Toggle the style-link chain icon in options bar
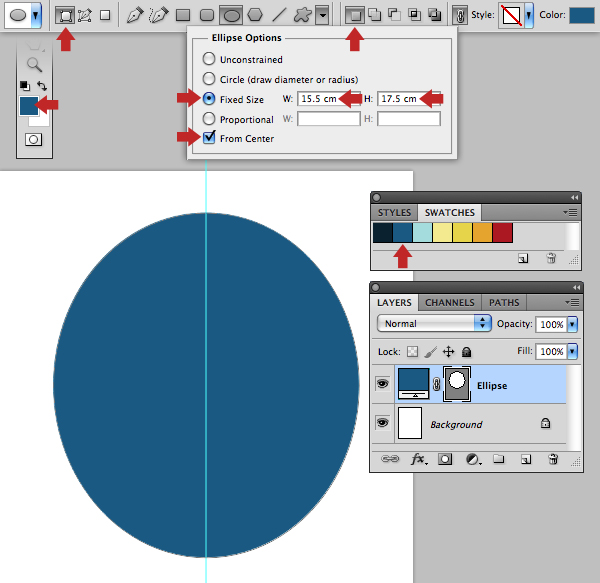Screen dimensions: 600x583 tap(460, 15)
